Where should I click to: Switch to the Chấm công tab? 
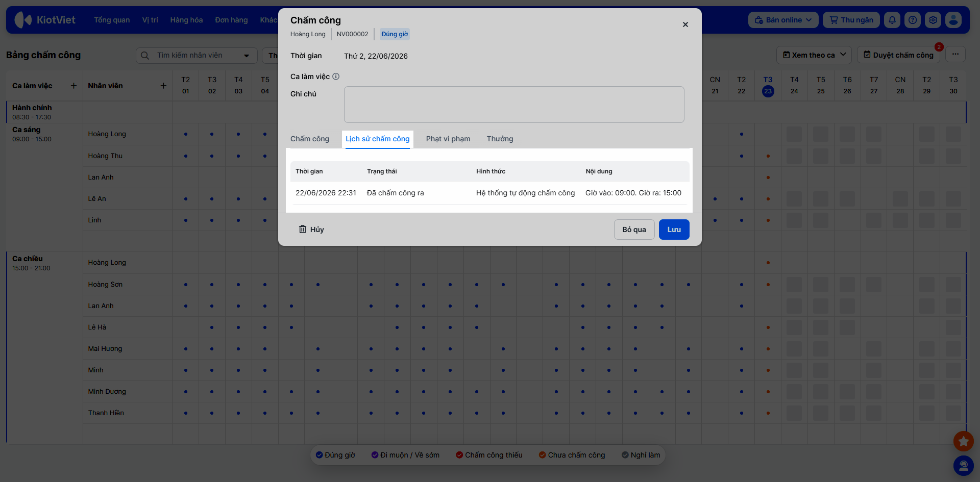coord(310,139)
